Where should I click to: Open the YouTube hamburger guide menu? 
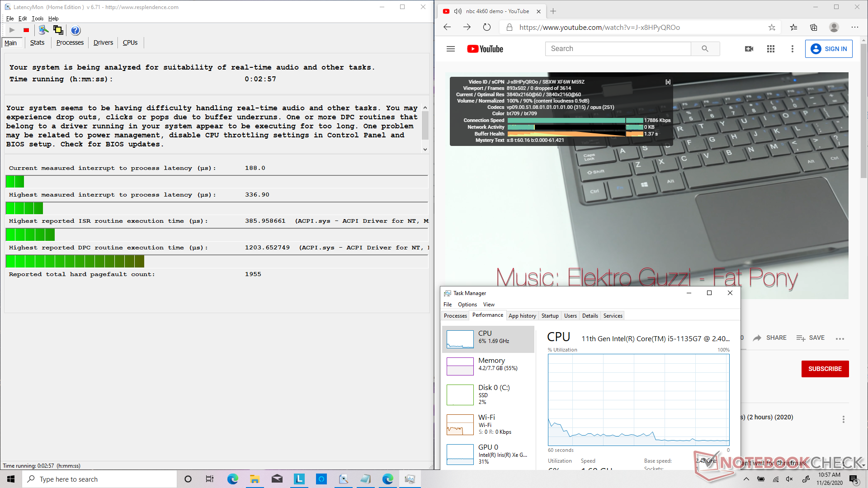tap(450, 49)
